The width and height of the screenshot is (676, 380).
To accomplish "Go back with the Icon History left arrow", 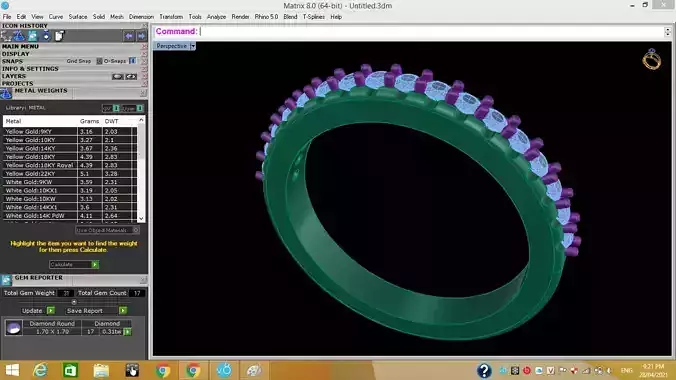I will (128, 36).
